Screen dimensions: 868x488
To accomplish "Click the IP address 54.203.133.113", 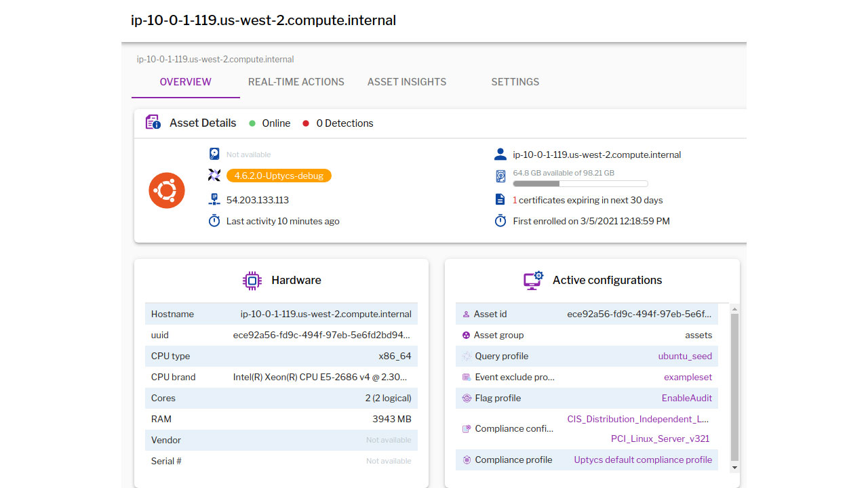I will pyautogui.click(x=258, y=201).
